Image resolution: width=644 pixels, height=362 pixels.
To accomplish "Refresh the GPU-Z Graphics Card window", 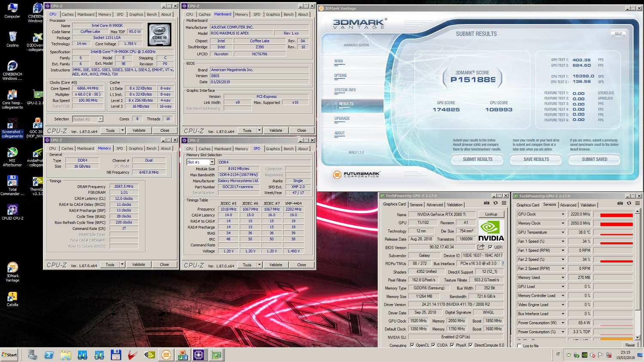I will pos(495,203).
